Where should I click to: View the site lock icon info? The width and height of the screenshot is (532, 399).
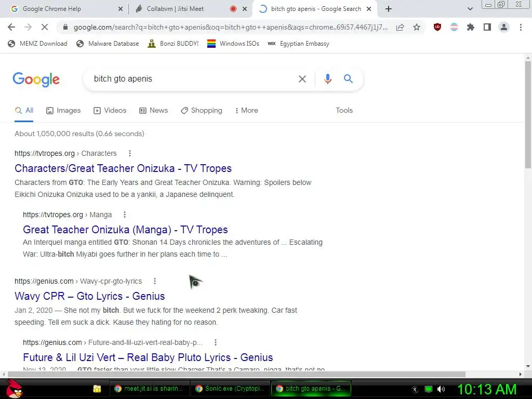65,27
